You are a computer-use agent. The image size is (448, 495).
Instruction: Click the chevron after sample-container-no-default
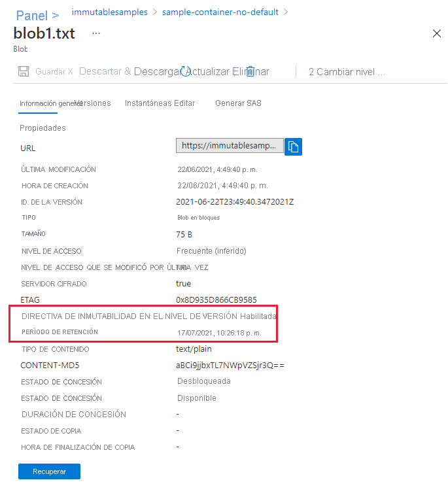(x=286, y=12)
